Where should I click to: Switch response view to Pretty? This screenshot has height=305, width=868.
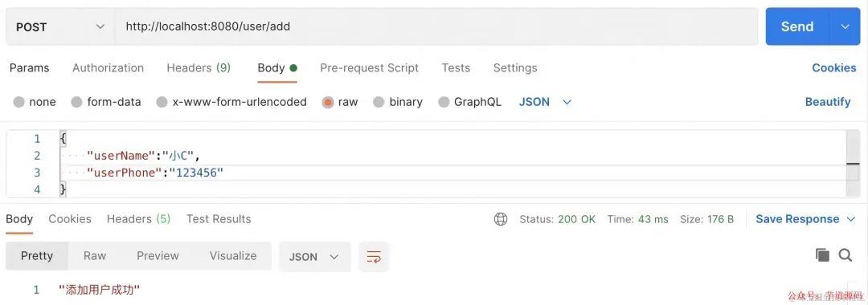(x=36, y=256)
